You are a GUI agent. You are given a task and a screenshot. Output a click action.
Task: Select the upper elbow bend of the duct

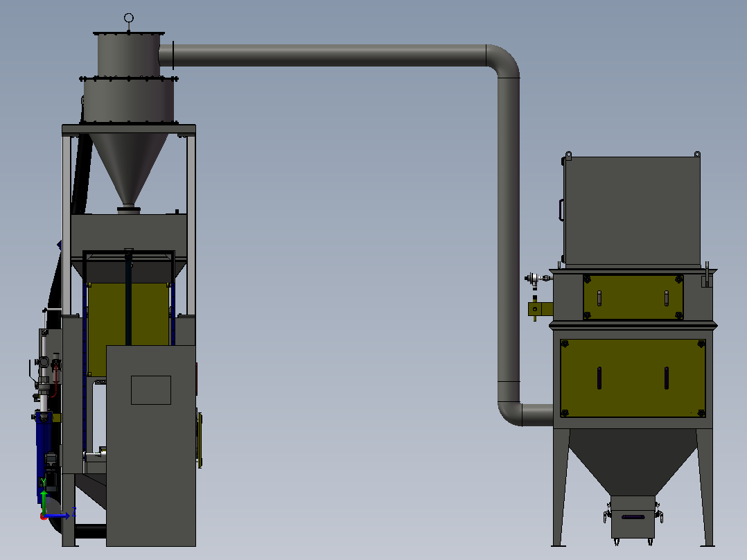click(x=505, y=60)
